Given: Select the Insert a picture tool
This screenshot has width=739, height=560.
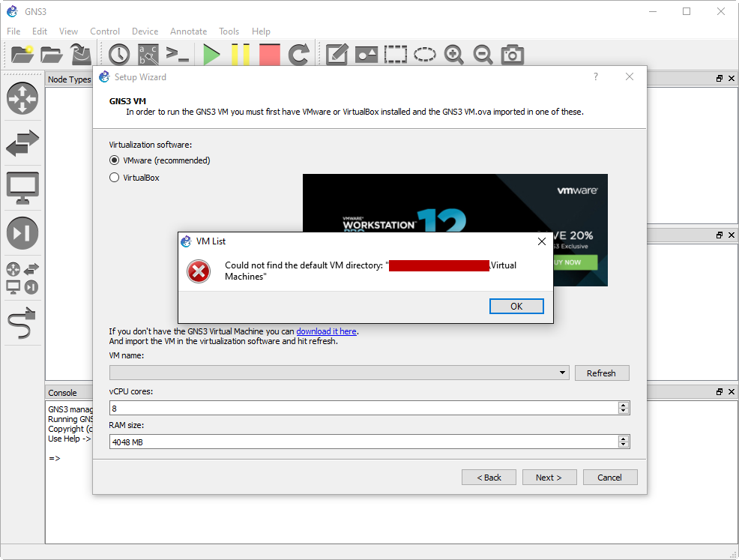Looking at the screenshot, I should 367,55.
